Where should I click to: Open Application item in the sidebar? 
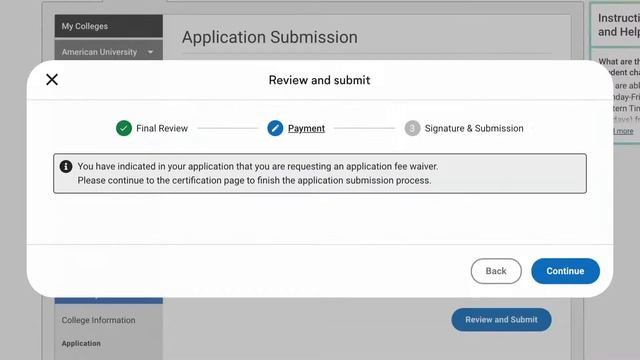[81, 343]
